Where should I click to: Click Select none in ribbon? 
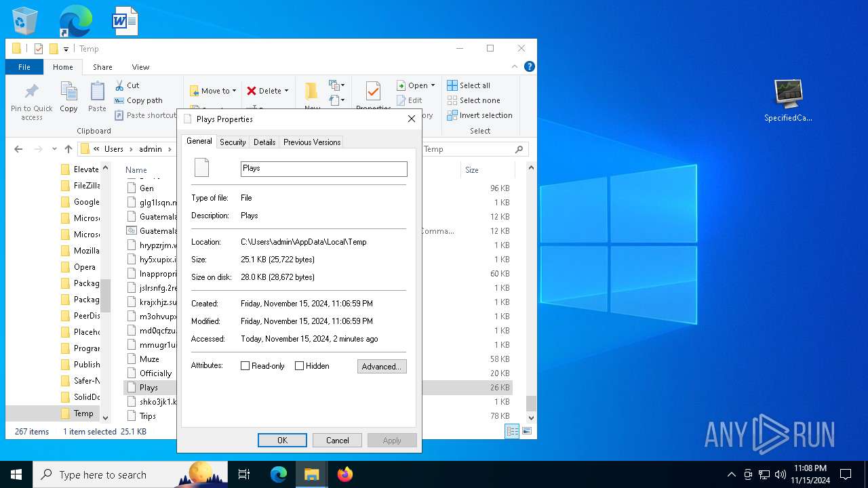tap(473, 100)
